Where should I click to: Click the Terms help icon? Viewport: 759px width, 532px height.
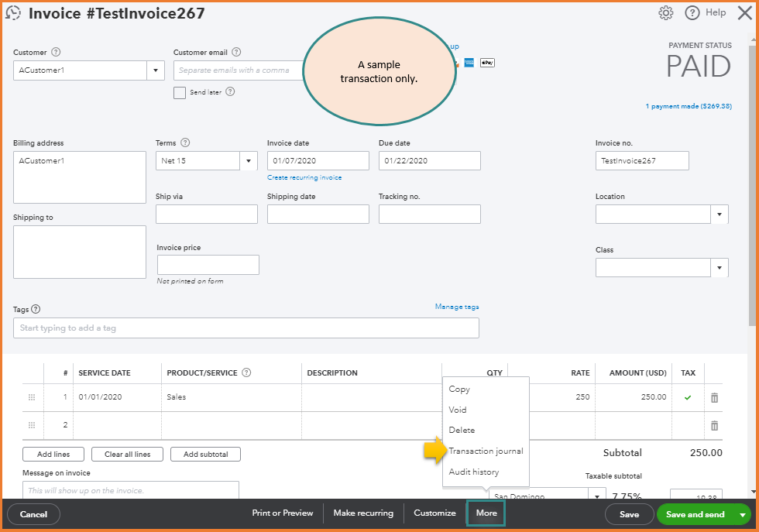[x=185, y=142]
